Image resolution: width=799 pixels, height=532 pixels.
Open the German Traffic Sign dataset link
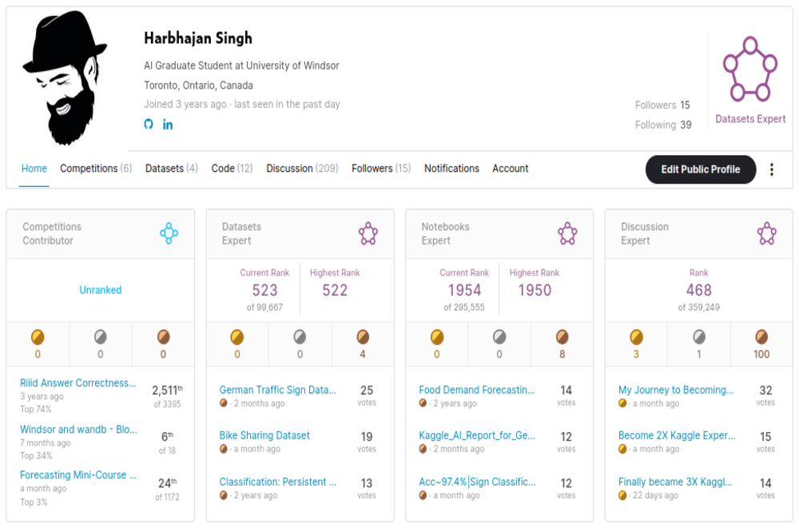click(277, 391)
